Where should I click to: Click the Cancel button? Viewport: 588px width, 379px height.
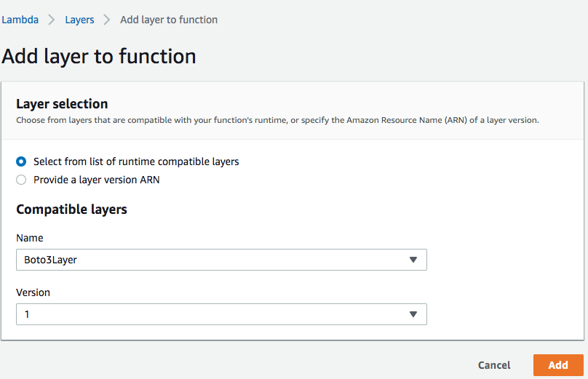(494, 365)
